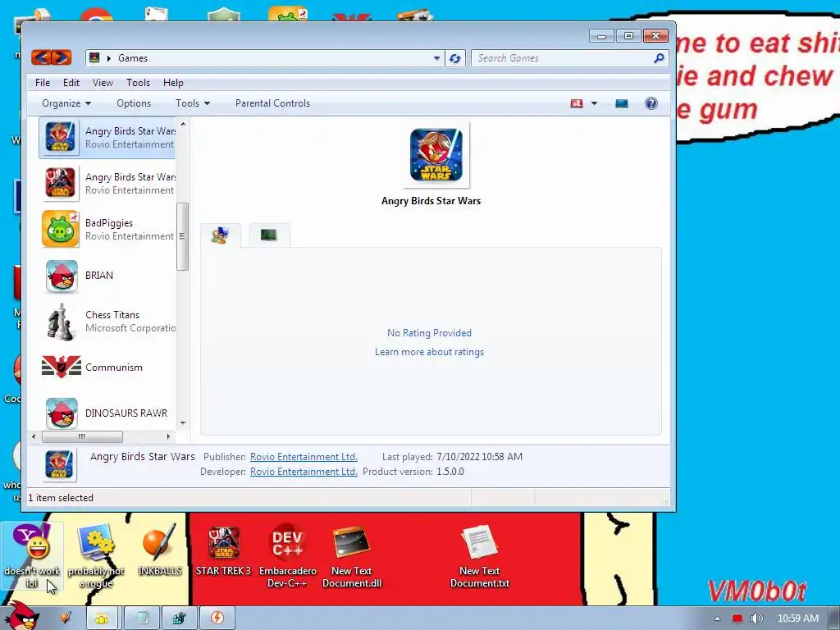
Task: Click the red flag tray icon
Action: (737, 619)
